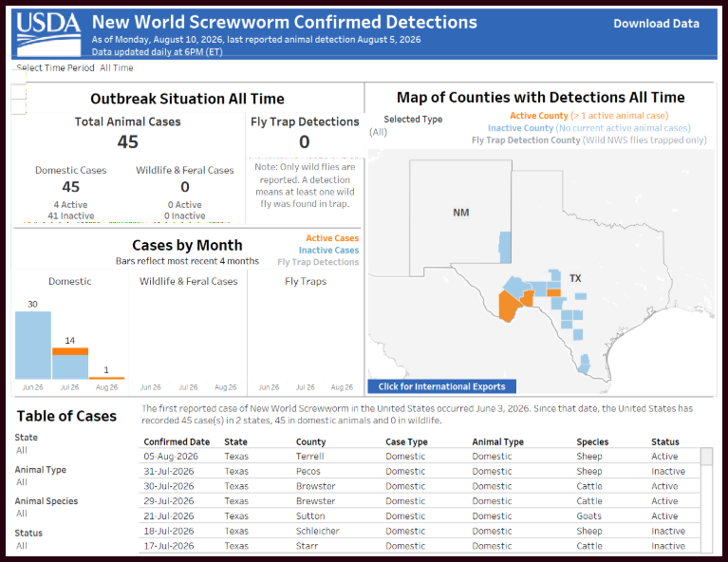The image size is (728, 562).
Task: Open the Animal Species filter dropdown
Action: (x=22, y=514)
